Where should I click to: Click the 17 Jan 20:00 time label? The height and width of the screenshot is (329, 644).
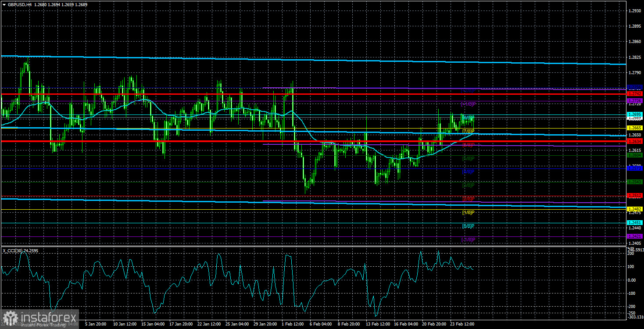tap(180, 324)
